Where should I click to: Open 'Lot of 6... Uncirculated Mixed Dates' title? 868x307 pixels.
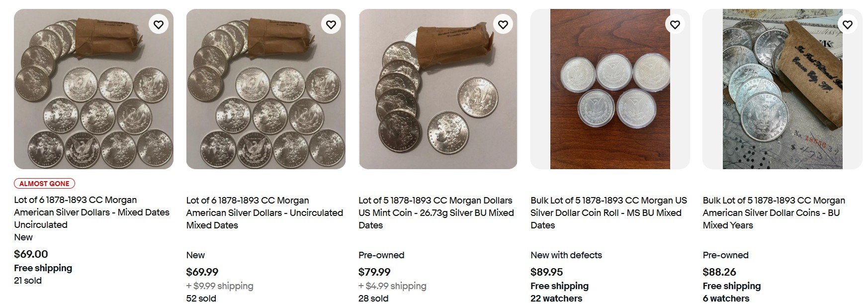[x=264, y=212]
